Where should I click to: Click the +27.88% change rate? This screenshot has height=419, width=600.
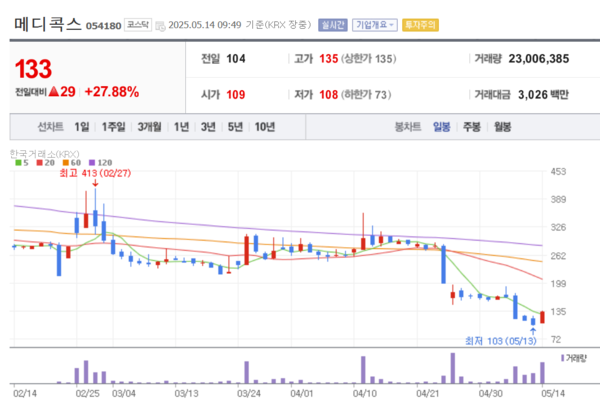tap(111, 92)
